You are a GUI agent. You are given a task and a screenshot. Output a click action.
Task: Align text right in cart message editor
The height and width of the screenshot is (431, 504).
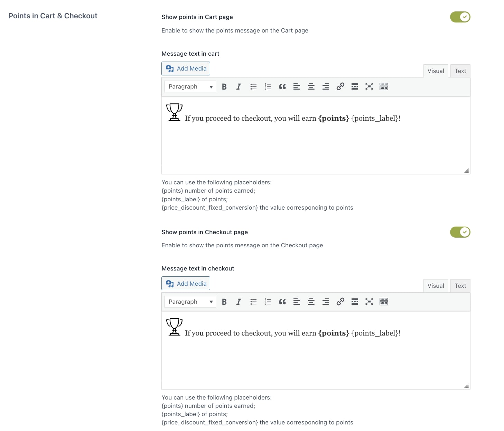(x=326, y=86)
